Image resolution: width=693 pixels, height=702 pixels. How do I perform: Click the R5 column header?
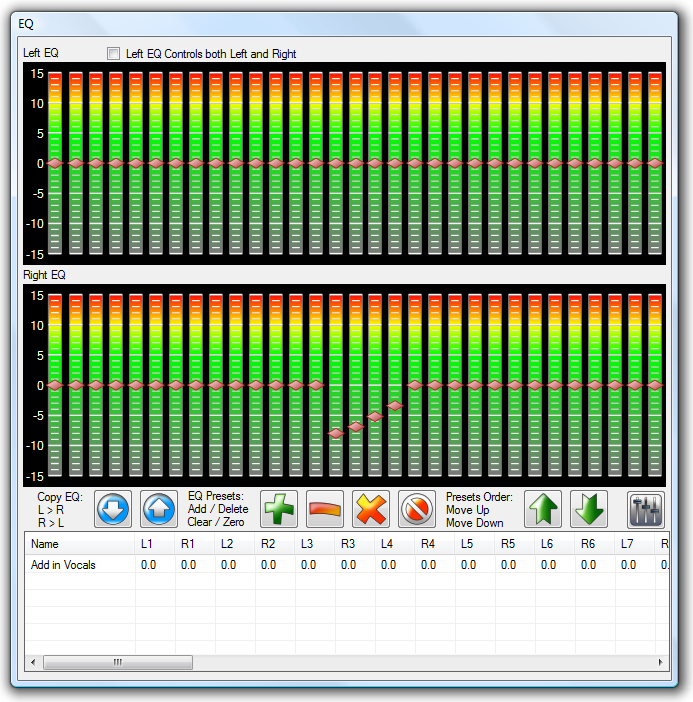515,544
